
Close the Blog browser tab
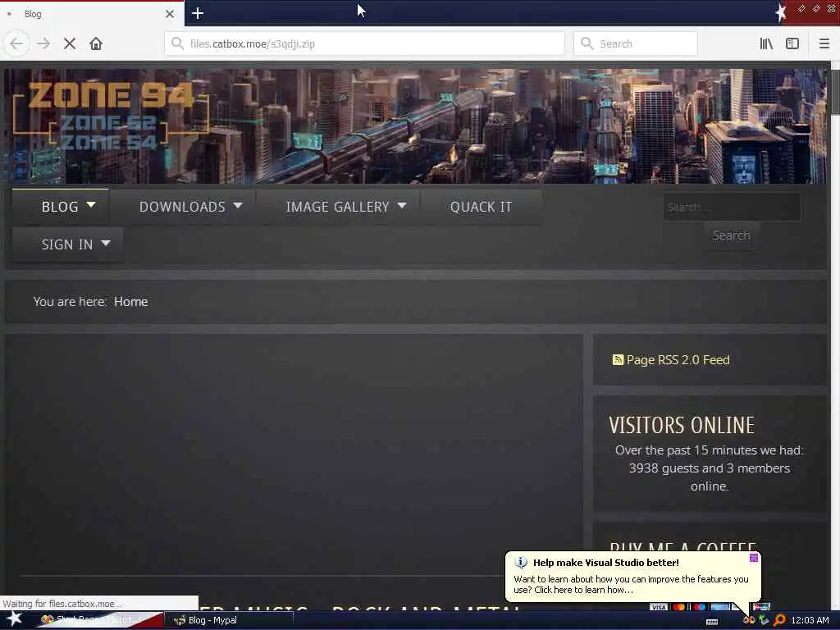pos(170,14)
